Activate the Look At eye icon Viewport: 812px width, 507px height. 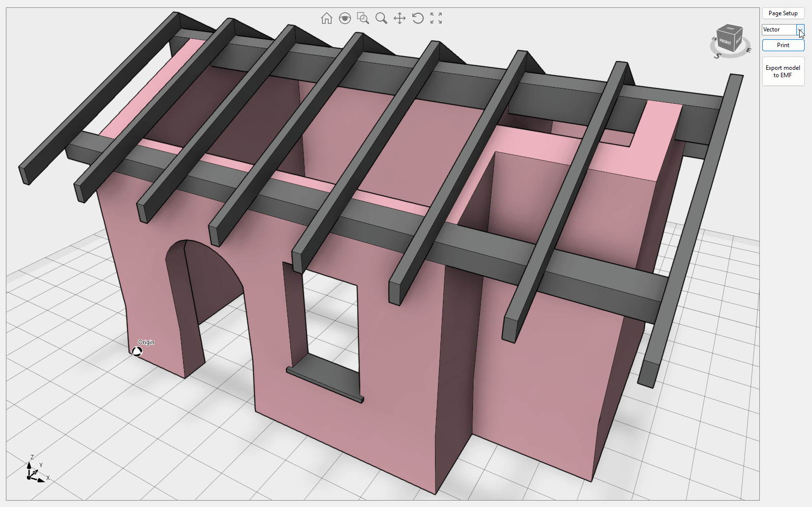coord(345,19)
